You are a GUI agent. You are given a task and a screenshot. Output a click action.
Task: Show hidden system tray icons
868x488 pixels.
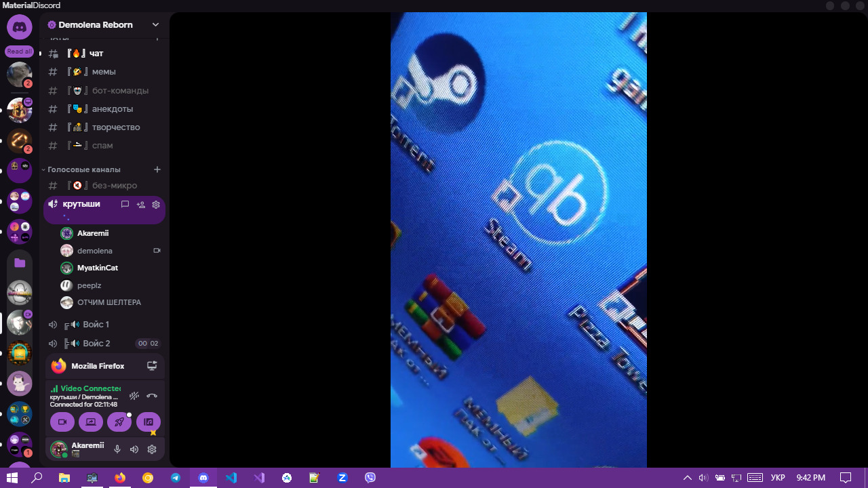coord(688,478)
